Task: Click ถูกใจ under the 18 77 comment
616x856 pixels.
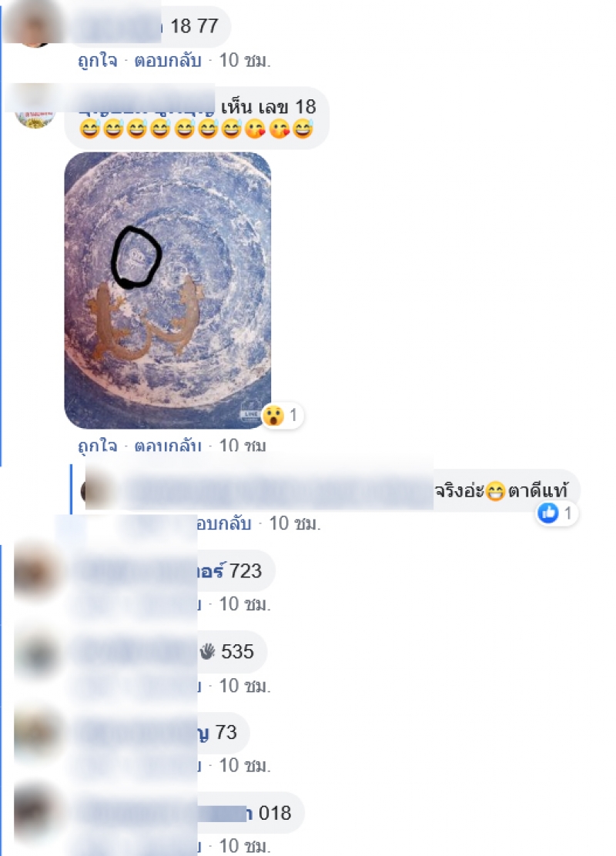Action: [97, 60]
